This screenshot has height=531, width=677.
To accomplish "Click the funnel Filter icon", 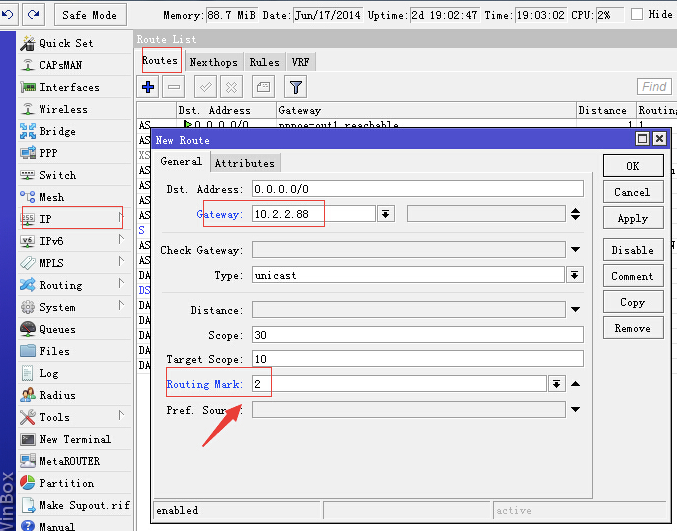I will point(296,87).
